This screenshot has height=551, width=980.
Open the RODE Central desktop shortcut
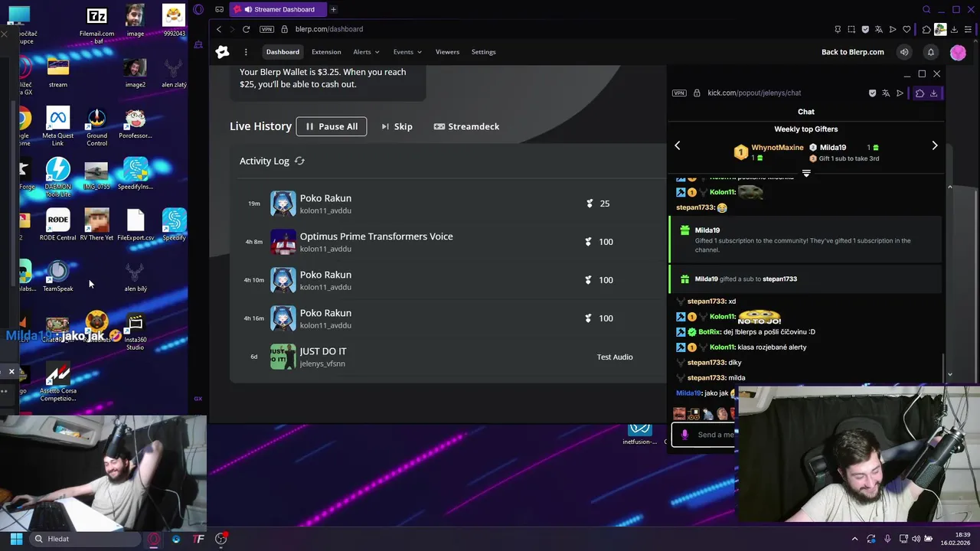[x=58, y=225]
